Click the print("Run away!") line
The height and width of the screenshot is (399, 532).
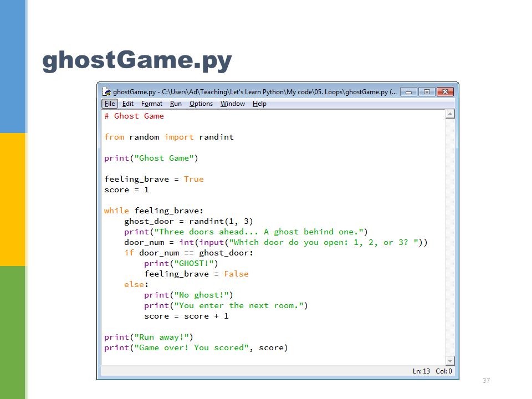click(149, 337)
